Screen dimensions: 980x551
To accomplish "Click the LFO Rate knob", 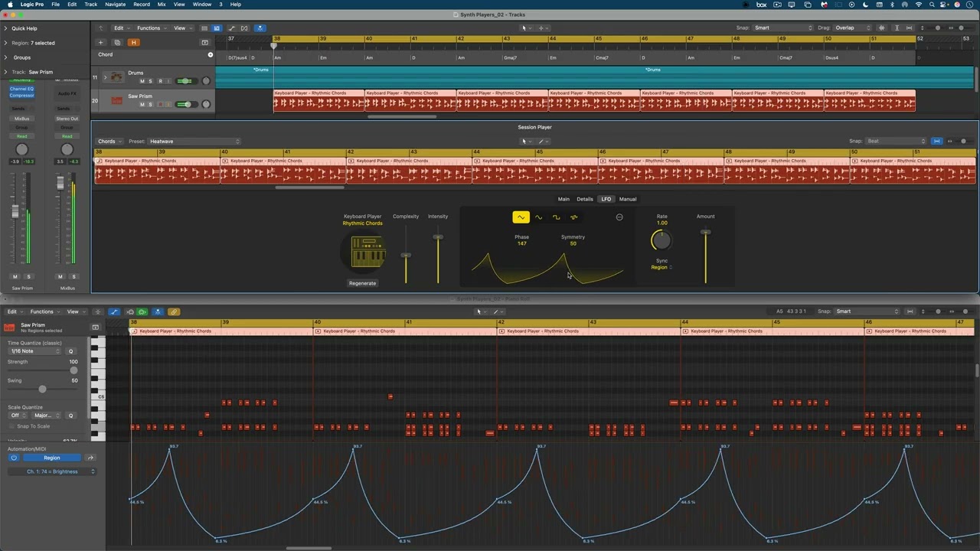I will pyautogui.click(x=661, y=240).
